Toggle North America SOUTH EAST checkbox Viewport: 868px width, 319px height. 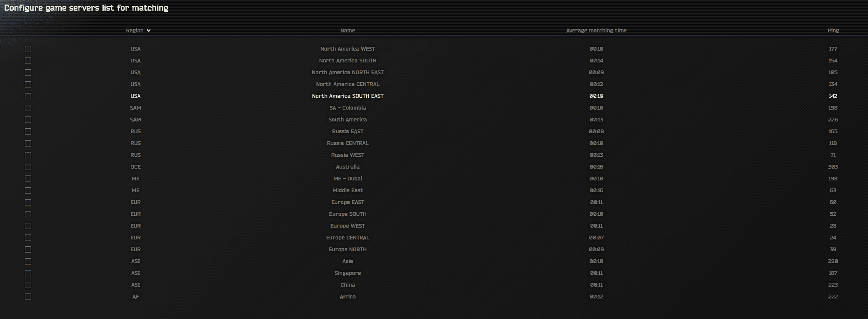tap(28, 96)
